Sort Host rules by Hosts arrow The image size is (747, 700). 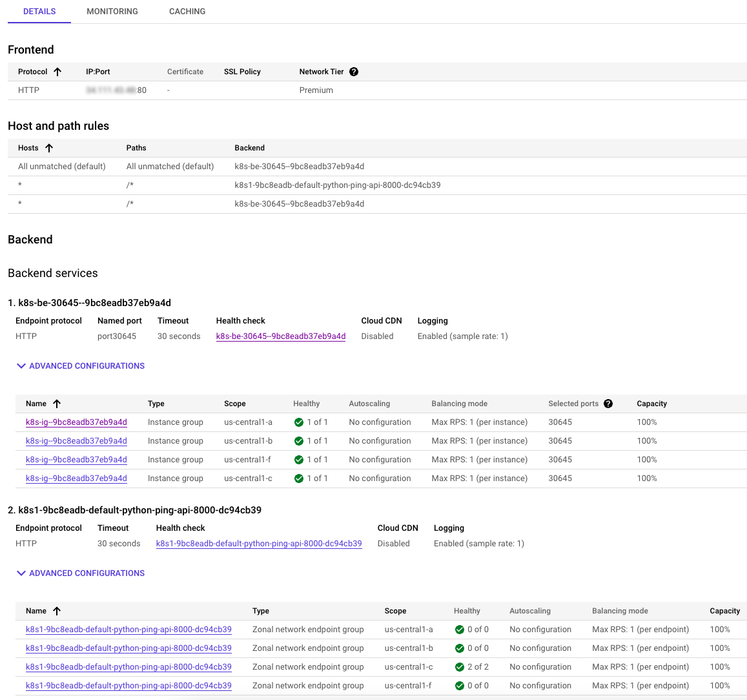[49, 148]
